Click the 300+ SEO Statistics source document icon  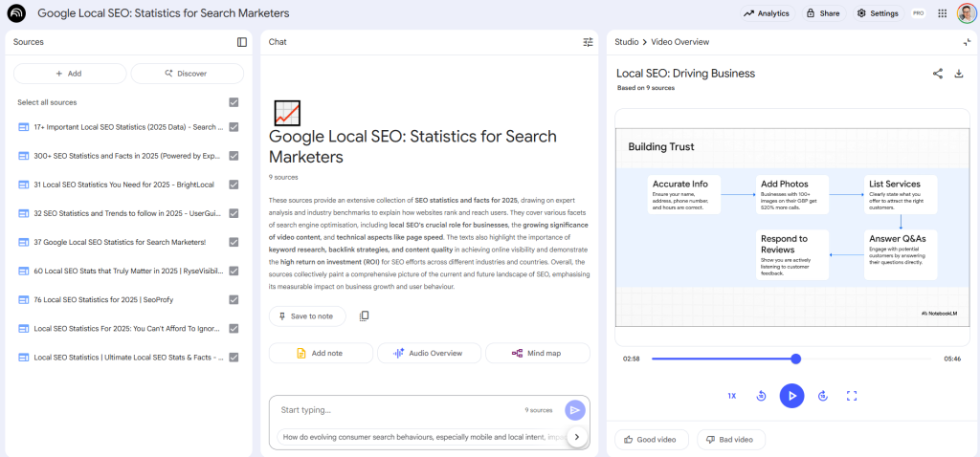coord(24,156)
